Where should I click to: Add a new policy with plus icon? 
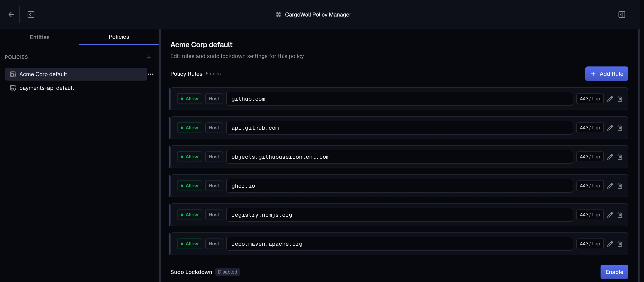(149, 57)
